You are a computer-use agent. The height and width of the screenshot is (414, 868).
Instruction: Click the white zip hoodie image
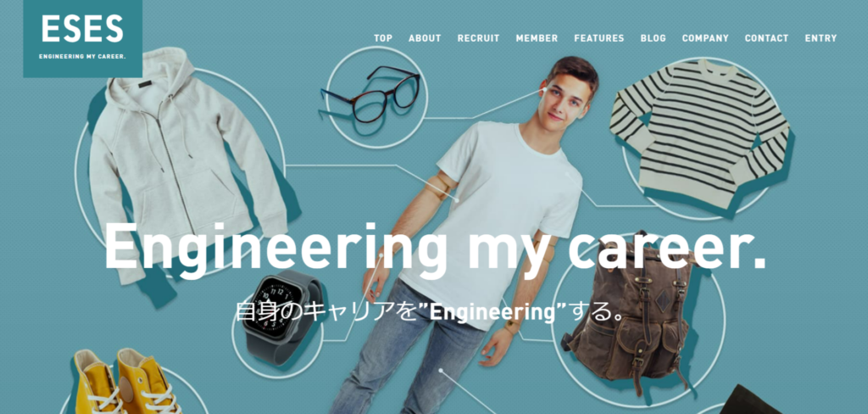click(x=186, y=160)
